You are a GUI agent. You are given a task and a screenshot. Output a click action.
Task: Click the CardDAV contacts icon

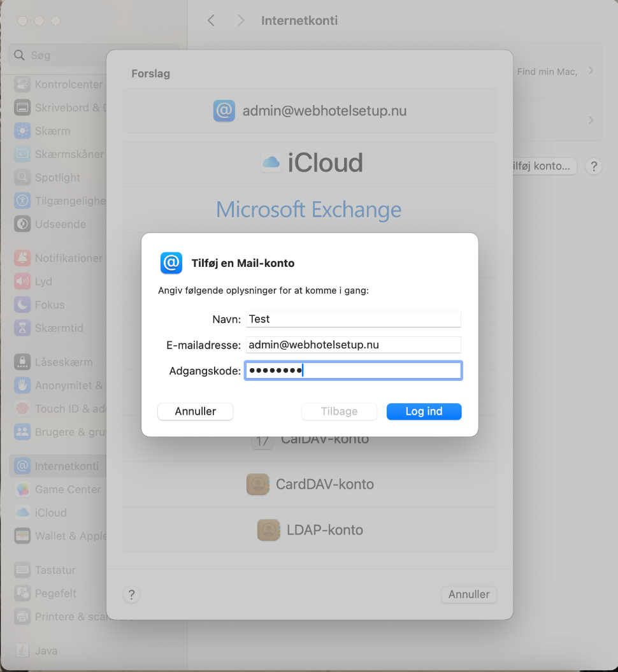tap(257, 484)
